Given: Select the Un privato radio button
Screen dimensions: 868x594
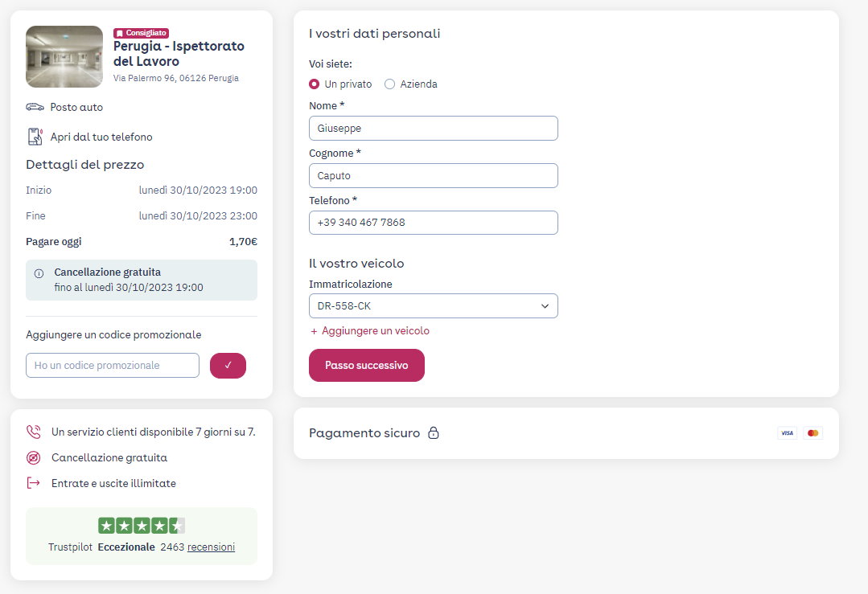Looking at the screenshot, I should click(314, 84).
